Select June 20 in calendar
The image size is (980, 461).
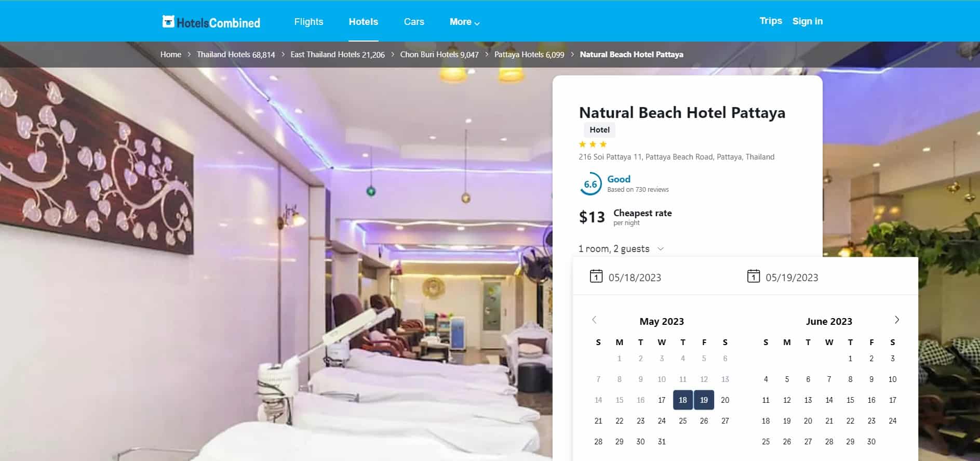click(x=808, y=420)
